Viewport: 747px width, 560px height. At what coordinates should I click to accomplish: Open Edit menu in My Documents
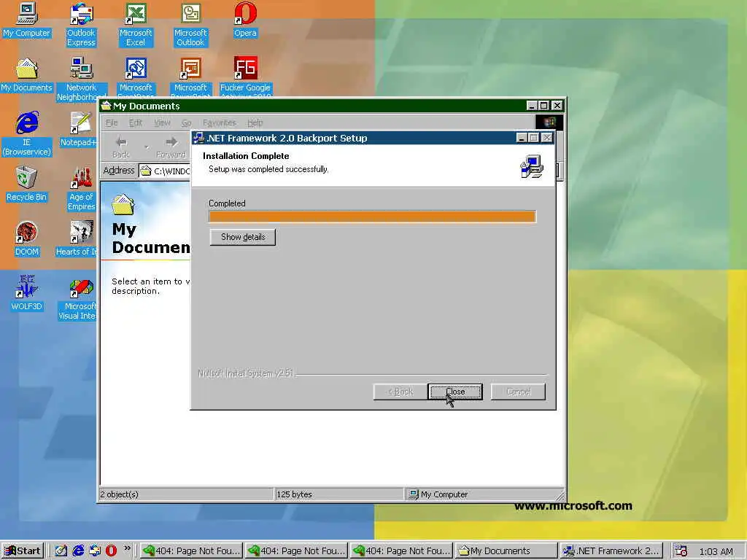pos(136,122)
